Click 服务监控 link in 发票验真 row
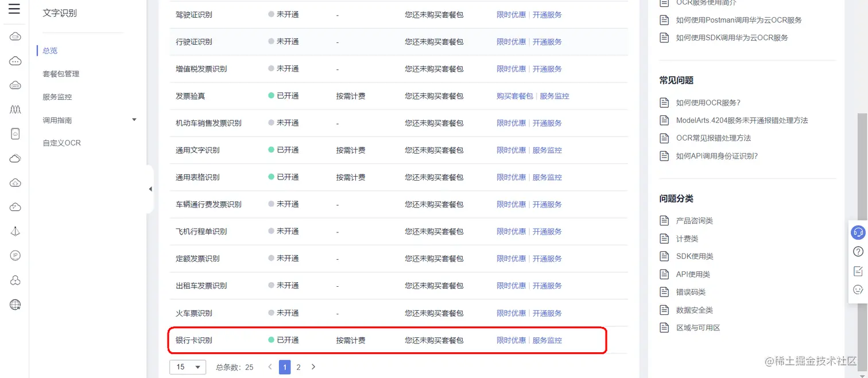 point(555,96)
